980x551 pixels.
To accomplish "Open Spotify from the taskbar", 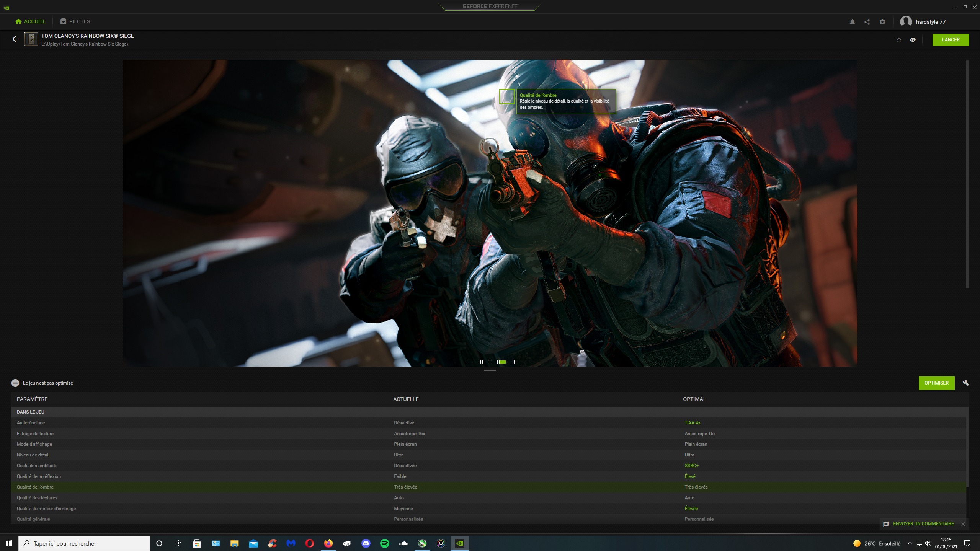I will (385, 543).
